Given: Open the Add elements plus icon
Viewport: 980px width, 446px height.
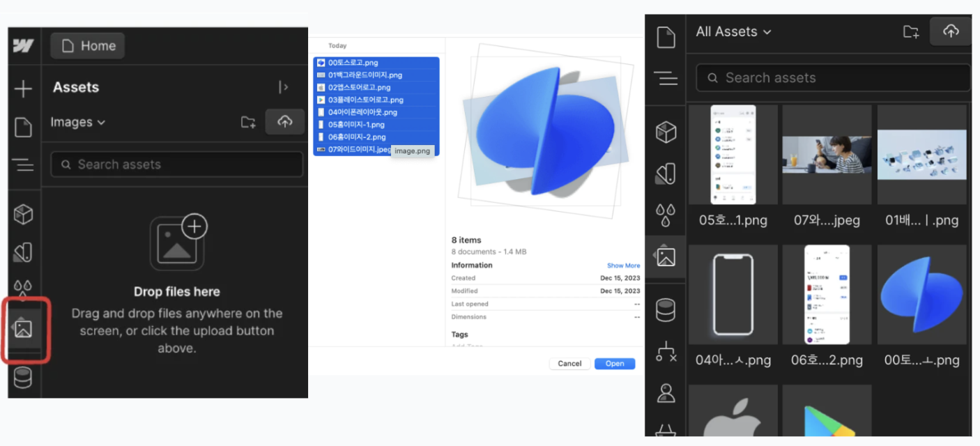Looking at the screenshot, I should (24, 89).
